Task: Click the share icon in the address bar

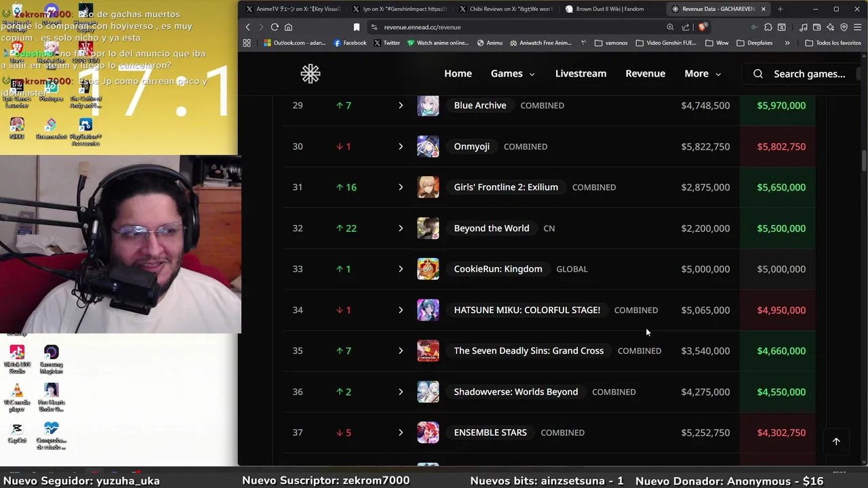Action: pyautogui.click(x=686, y=27)
